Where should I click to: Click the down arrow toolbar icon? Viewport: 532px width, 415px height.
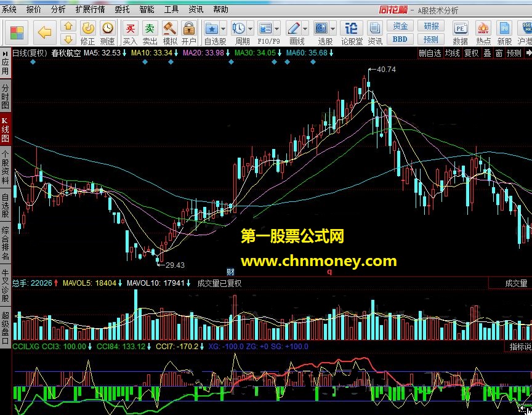(x=68, y=39)
